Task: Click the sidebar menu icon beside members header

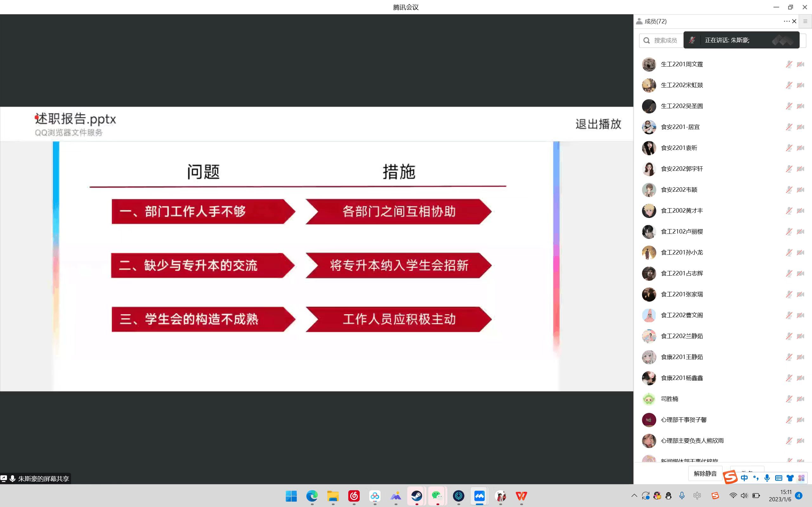Action: tap(805, 21)
